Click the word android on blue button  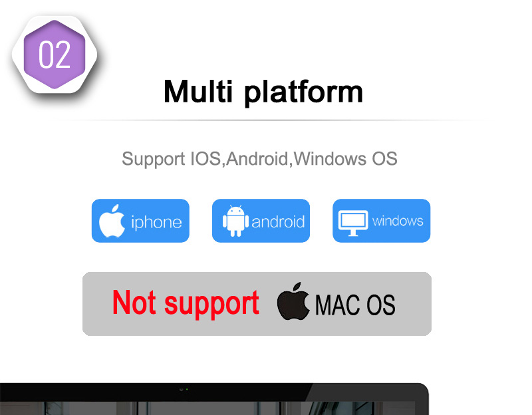point(278,222)
